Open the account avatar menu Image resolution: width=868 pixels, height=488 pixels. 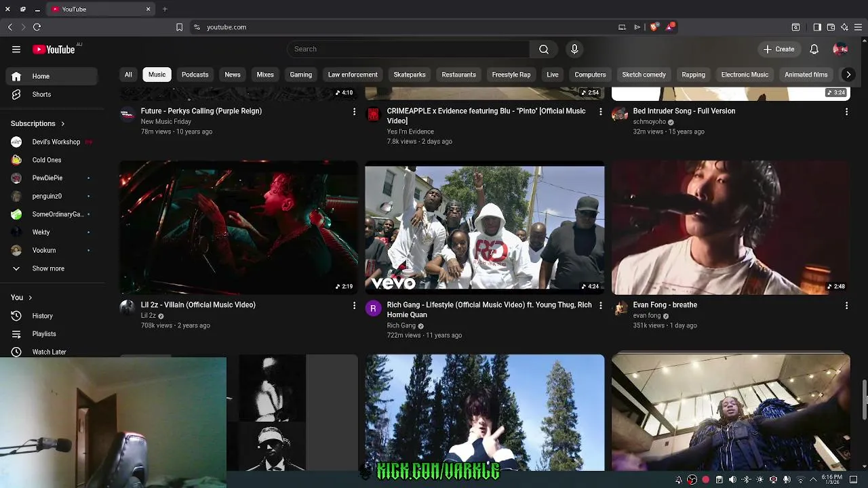point(840,49)
